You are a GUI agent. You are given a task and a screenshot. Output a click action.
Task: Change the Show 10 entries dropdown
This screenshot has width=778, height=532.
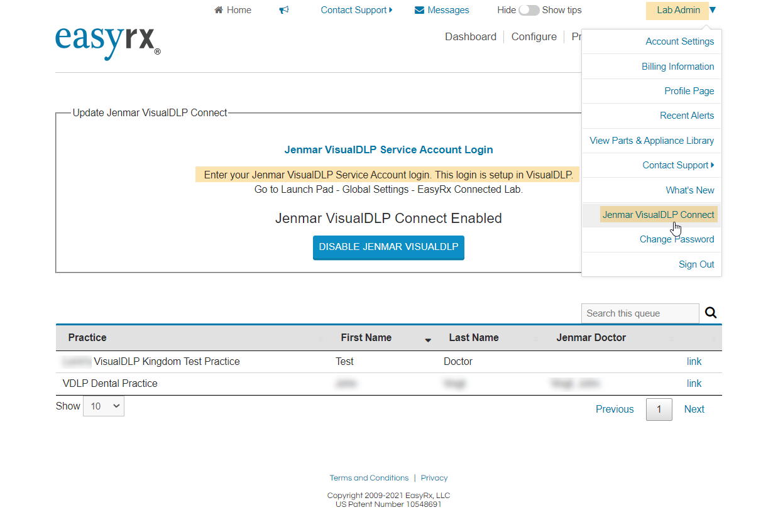[x=104, y=406]
